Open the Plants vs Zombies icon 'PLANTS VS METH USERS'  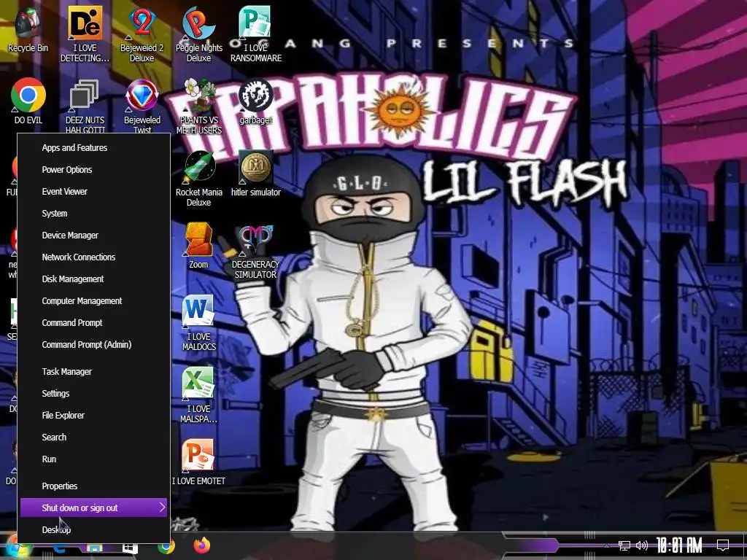tap(199, 106)
